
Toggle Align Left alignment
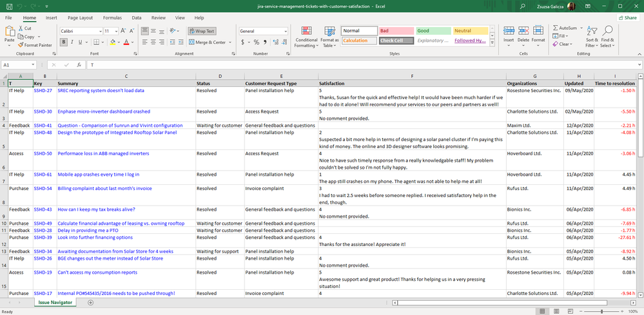click(x=145, y=43)
